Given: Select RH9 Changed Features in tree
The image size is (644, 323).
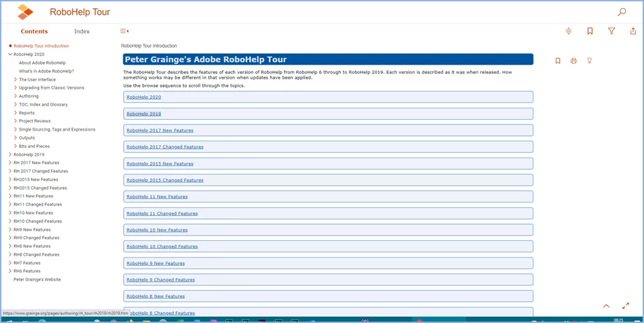Looking at the screenshot, I should pos(36,238).
